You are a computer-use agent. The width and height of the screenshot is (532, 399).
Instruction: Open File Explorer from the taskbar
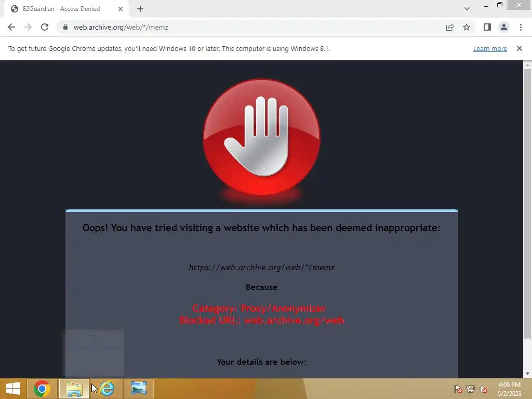click(x=74, y=389)
